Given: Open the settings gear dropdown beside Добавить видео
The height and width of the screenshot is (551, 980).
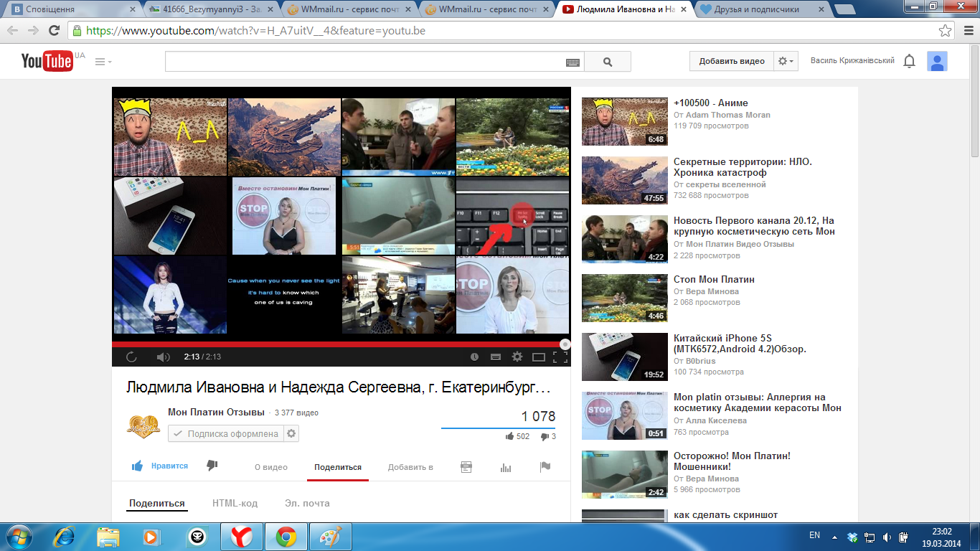Looking at the screenshot, I should [786, 61].
